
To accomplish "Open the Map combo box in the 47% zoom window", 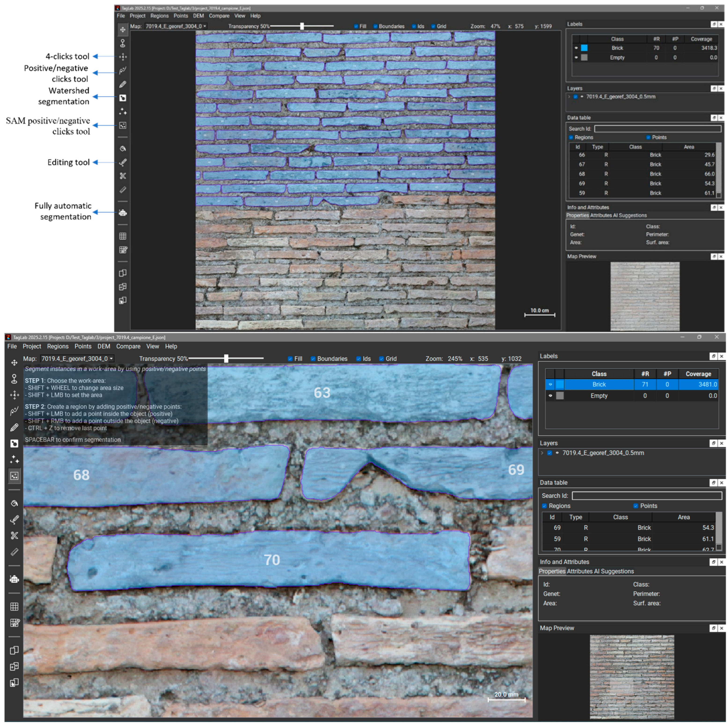I will 176,26.
